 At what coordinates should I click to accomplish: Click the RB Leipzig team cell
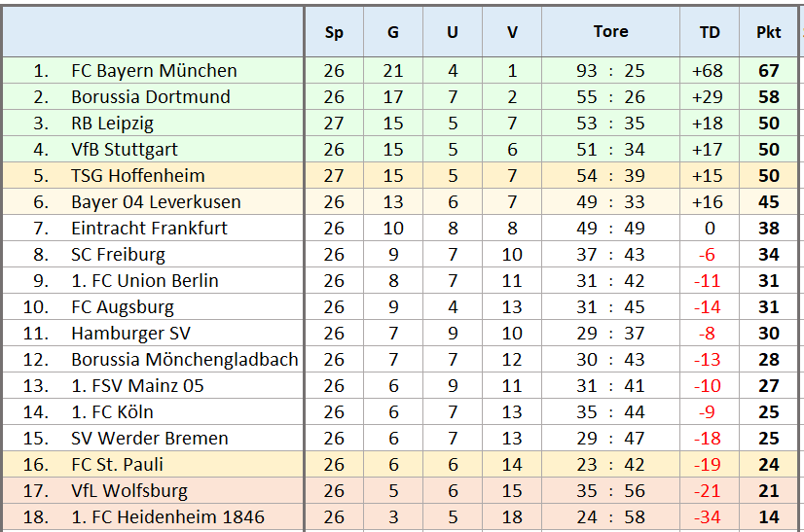[112, 124]
